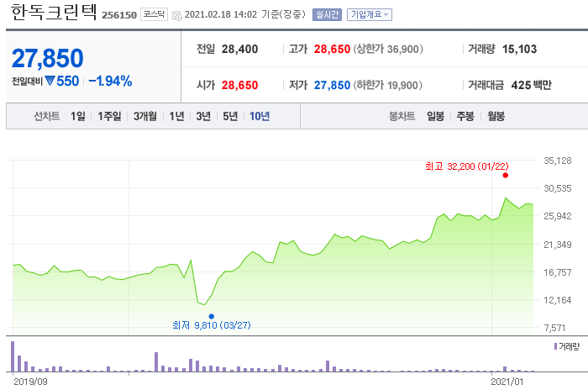Click the change rate -1.94%
Image resolution: width=588 pixels, height=390 pixels.
[x=110, y=81]
